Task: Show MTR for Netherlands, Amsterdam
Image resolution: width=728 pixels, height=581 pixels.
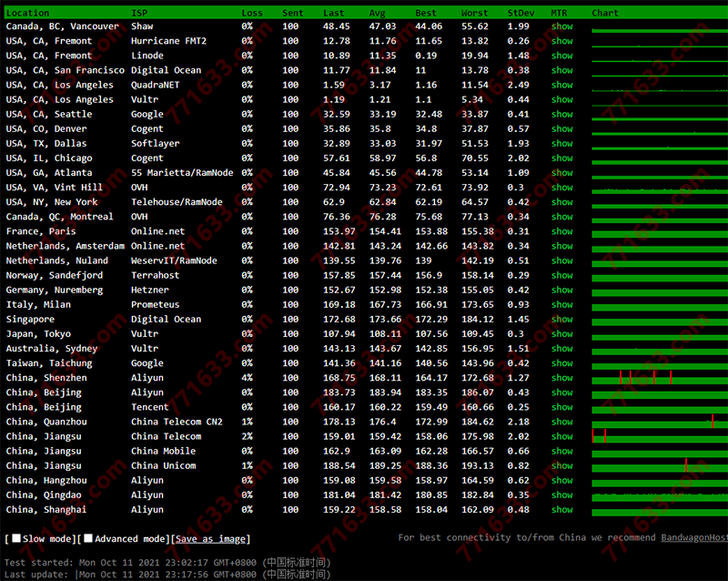Action: 561,246
